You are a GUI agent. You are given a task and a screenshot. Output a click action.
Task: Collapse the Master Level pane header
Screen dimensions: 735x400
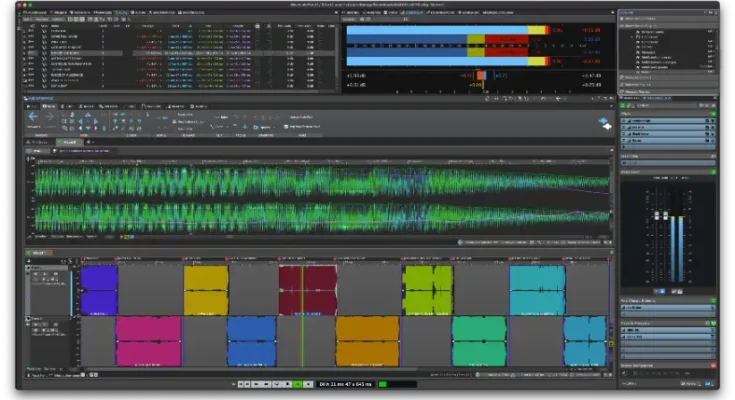point(632,172)
